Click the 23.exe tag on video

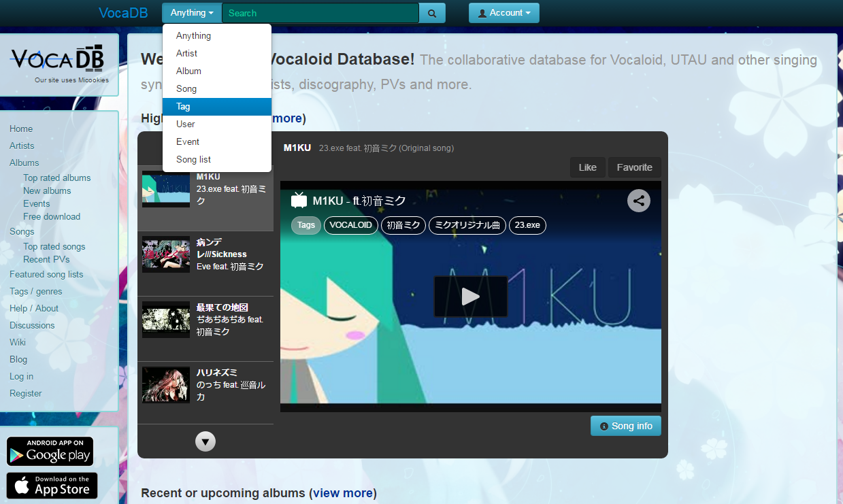point(528,225)
